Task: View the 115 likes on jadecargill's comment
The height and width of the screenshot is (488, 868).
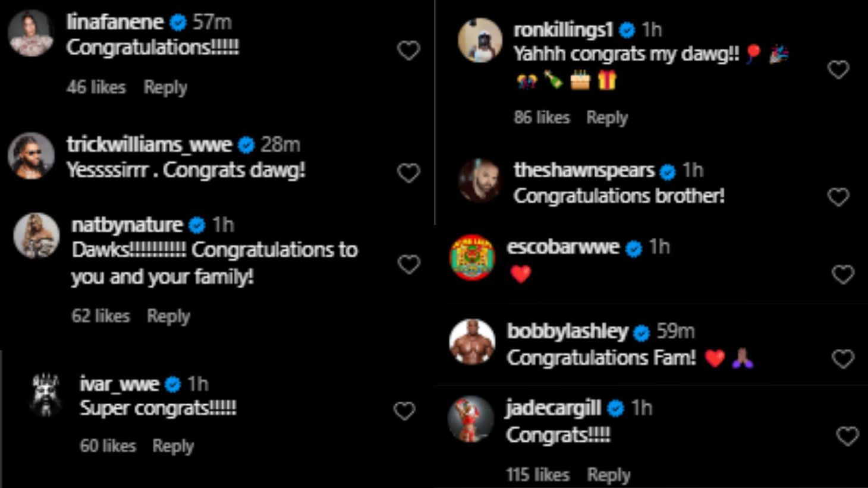Action: point(538,475)
